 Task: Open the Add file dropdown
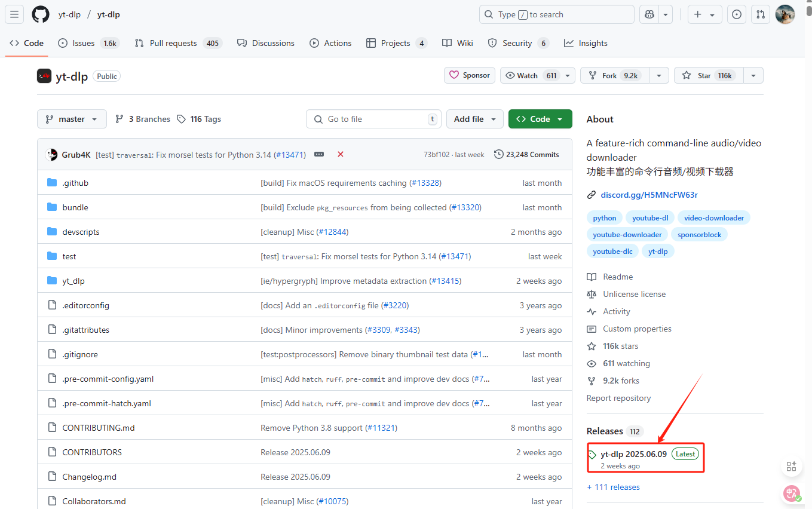(475, 119)
